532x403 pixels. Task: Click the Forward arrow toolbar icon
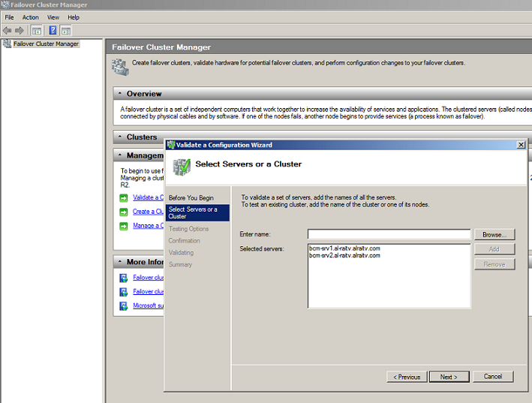[20, 31]
